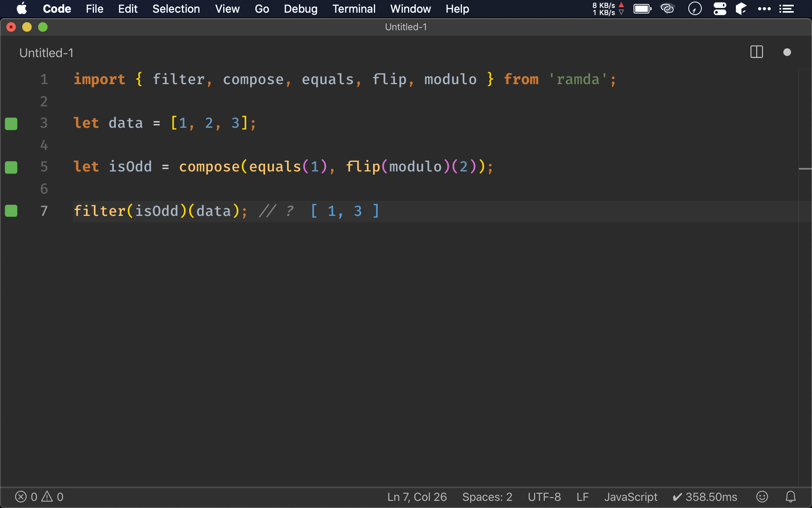
Task: Open the circular gauge icon in the menu bar
Action: [x=695, y=9]
